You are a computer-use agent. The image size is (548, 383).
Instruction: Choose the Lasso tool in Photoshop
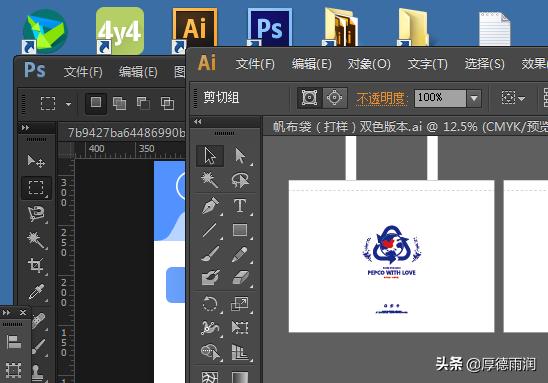coord(36,214)
